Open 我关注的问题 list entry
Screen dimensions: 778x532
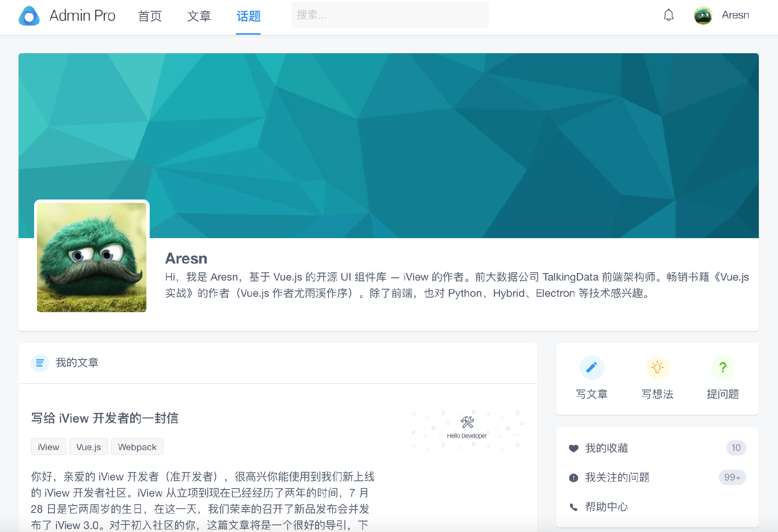[657, 478]
